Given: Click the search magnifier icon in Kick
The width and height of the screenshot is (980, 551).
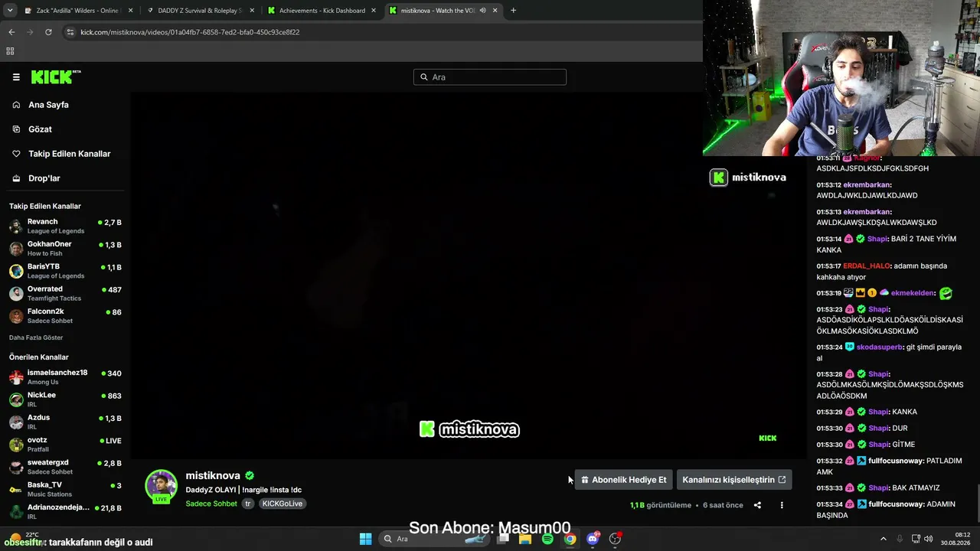Looking at the screenshot, I should click(423, 77).
